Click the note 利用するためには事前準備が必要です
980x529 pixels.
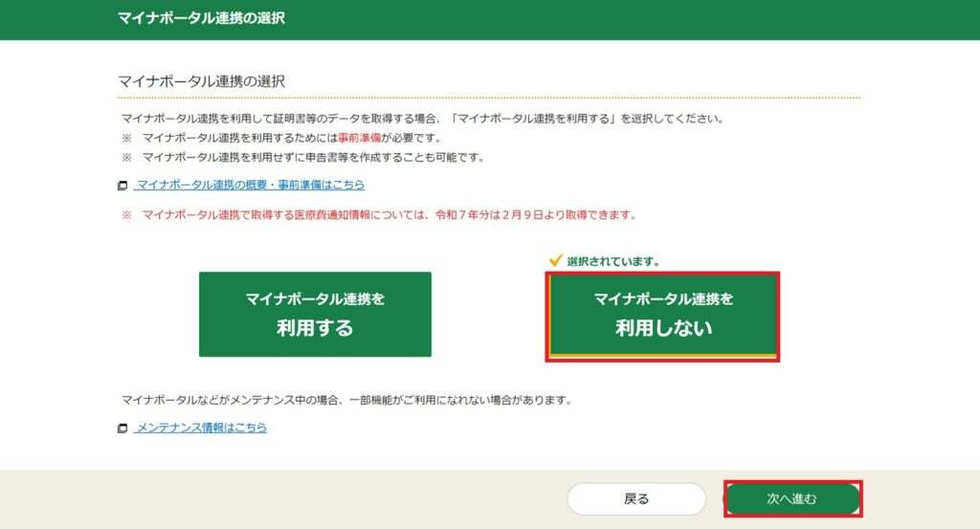(292, 138)
